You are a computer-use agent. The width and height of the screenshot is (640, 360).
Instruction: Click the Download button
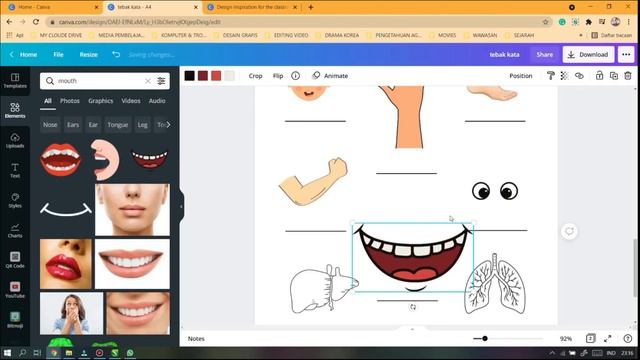coord(588,54)
